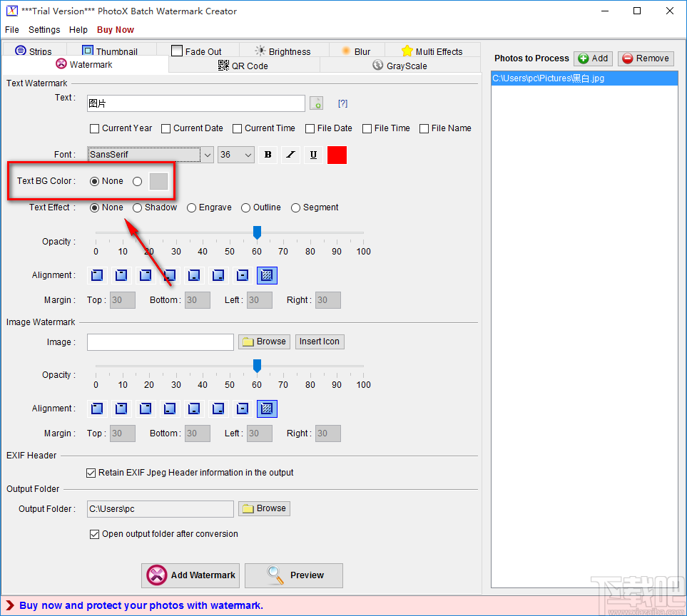687x616 pixels.
Task: Set text alignment to bottom-right
Action: point(218,275)
